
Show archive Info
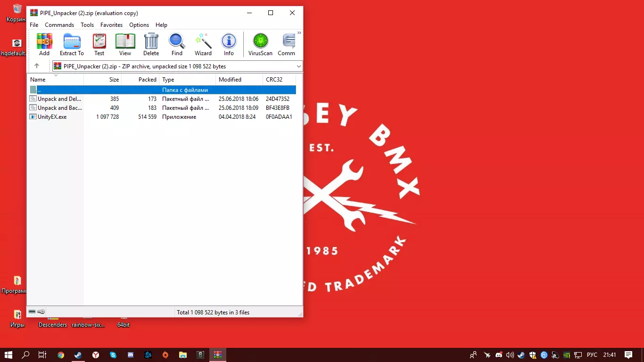(229, 45)
